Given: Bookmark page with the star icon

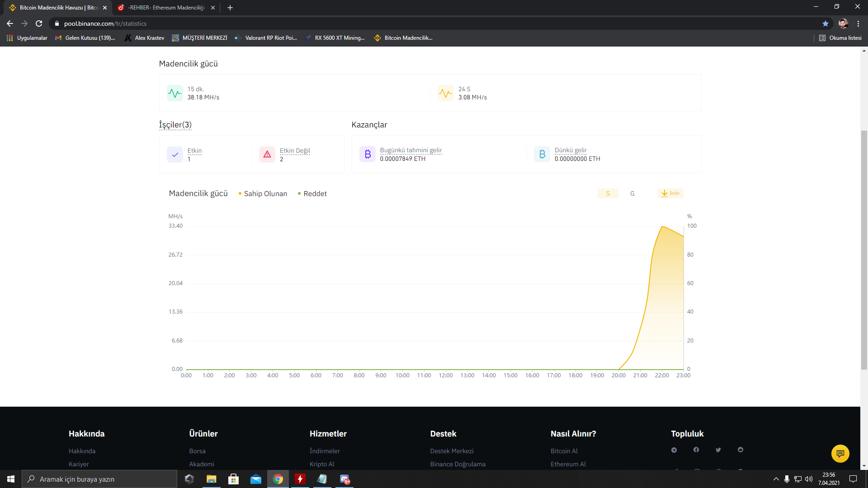Looking at the screenshot, I should coord(826,23).
